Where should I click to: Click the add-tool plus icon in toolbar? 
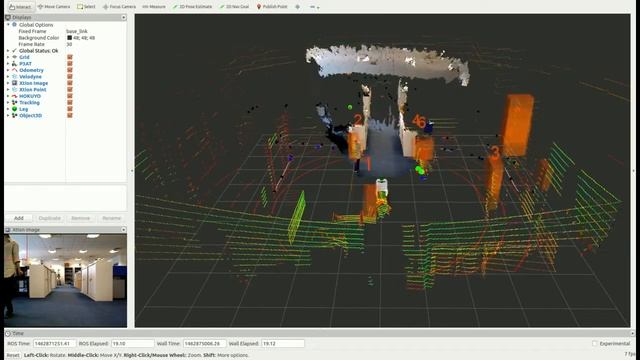tap(297, 7)
